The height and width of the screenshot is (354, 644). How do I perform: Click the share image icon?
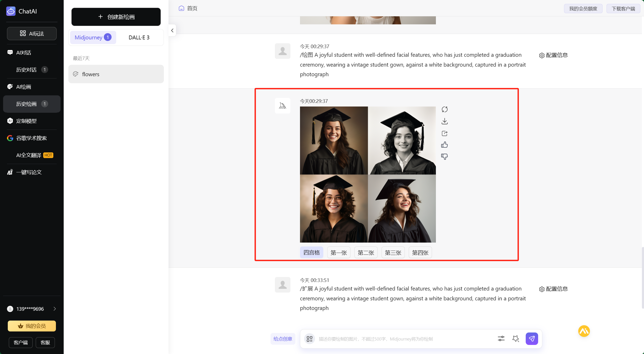(x=444, y=133)
